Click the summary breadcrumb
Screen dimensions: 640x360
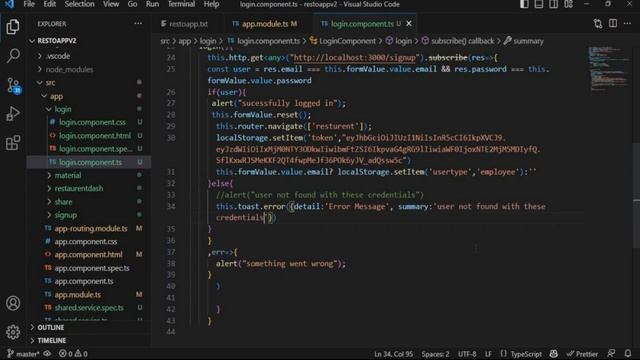pyautogui.click(x=528, y=41)
